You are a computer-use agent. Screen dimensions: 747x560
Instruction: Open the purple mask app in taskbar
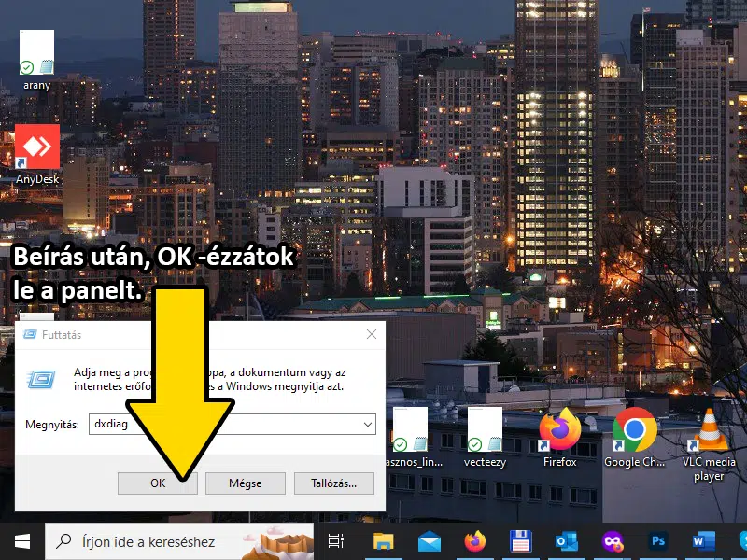click(x=613, y=541)
